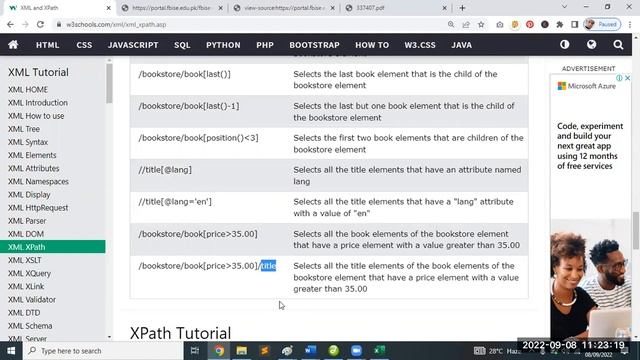Close the Microsoft Azure advertisement
This screenshot has width=640, height=360.
pyautogui.click(x=628, y=78)
